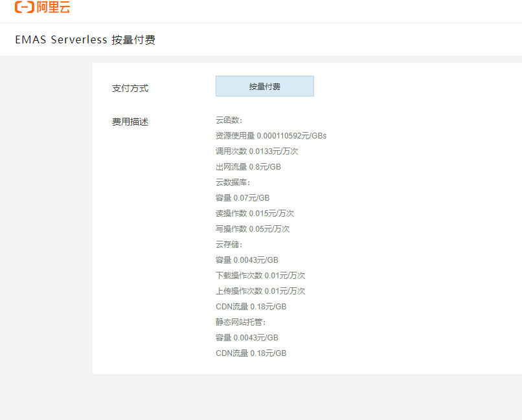Click the 云数据库: heading

(233, 182)
